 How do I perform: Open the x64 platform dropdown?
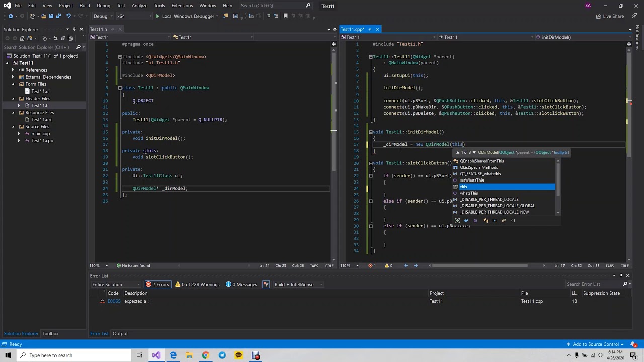coord(134,16)
